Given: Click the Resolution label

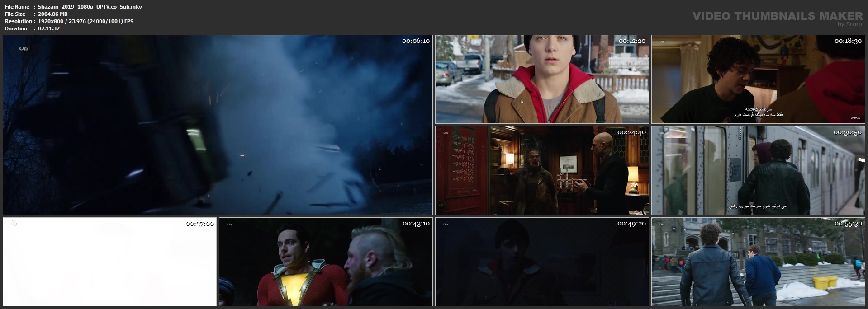Looking at the screenshot, I should pyautogui.click(x=19, y=21).
